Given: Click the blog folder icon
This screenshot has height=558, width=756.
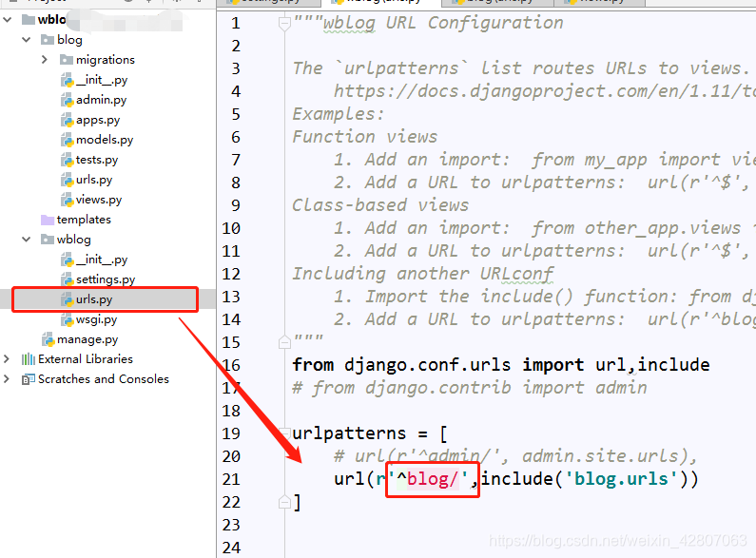Looking at the screenshot, I should point(48,40).
